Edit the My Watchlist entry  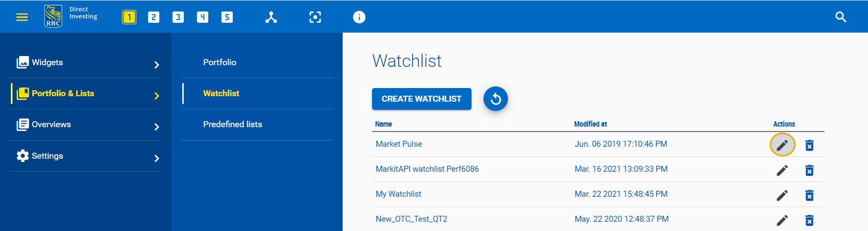click(x=782, y=195)
